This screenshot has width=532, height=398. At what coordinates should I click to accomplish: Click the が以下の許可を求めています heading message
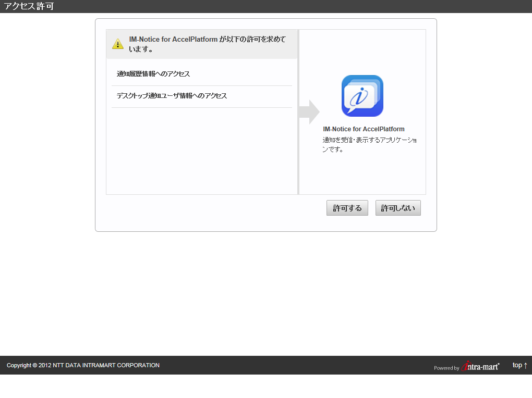click(207, 44)
